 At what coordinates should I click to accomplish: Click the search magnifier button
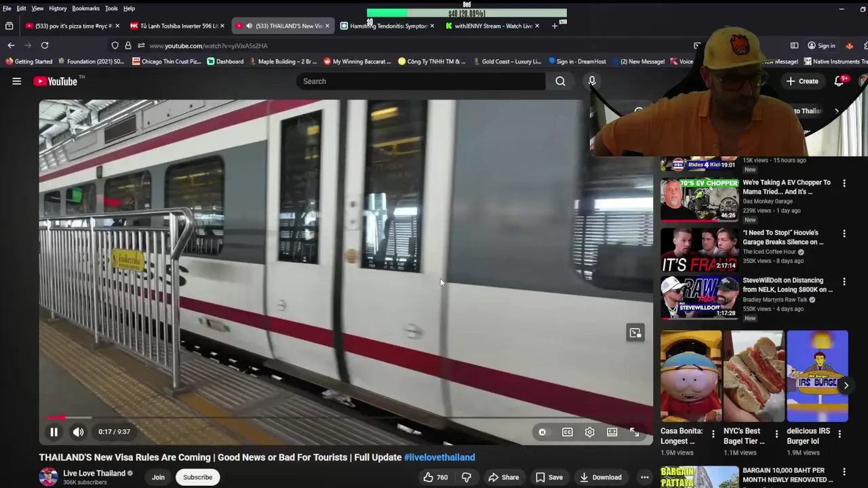coord(560,81)
